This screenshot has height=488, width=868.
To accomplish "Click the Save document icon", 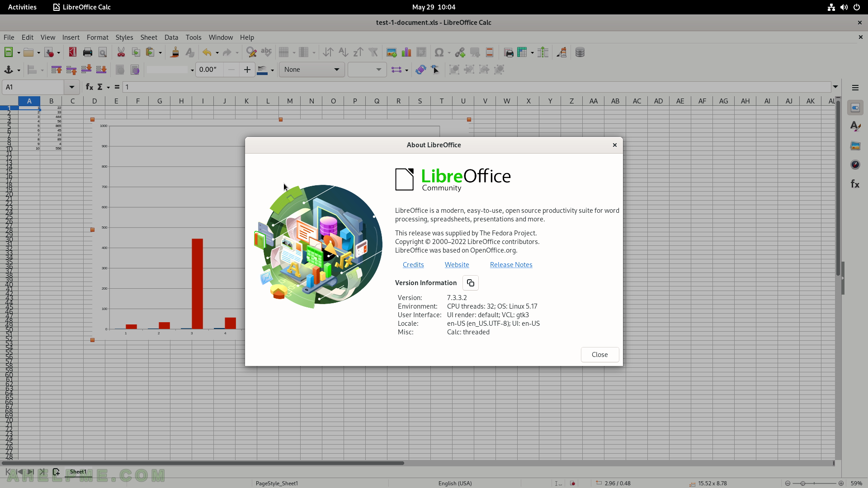I will (50, 52).
